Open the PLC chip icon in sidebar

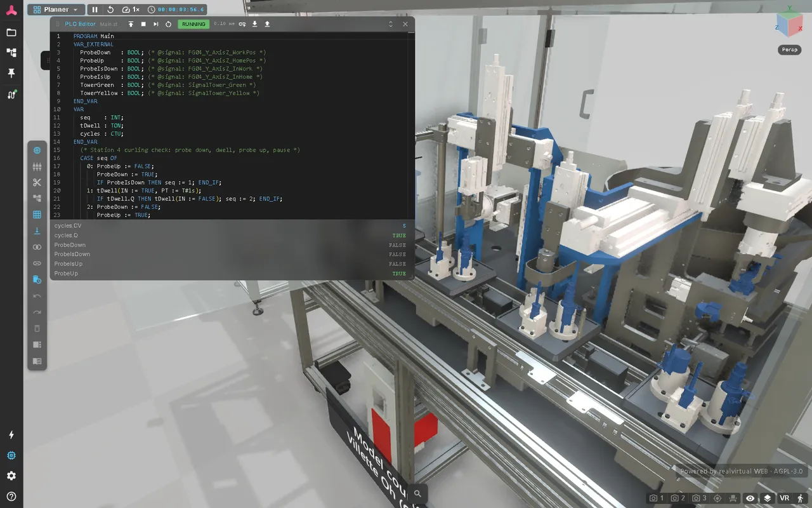click(x=11, y=455)
